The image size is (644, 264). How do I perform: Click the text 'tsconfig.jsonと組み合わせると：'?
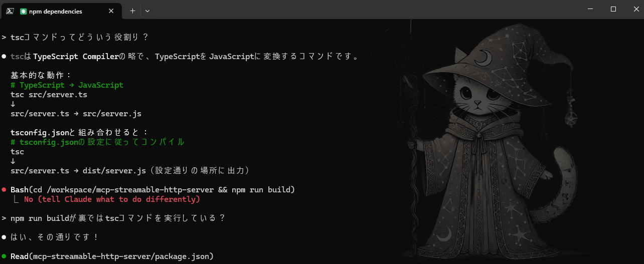80,133
